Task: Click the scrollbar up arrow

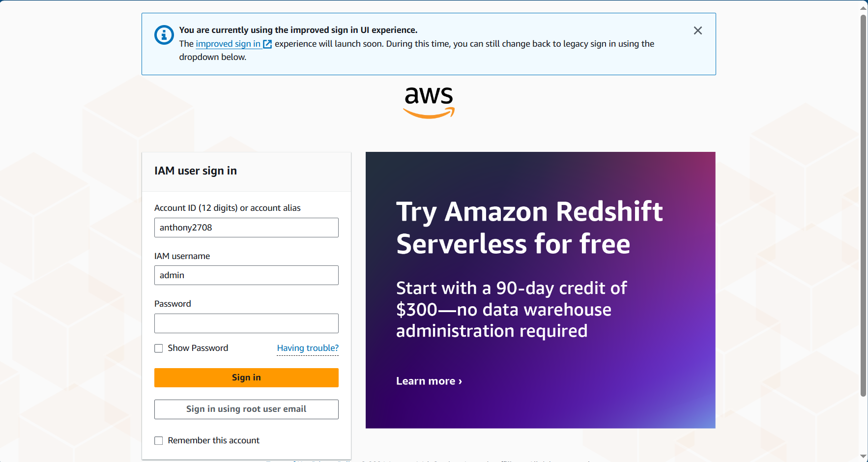Action: click(863, 7)
